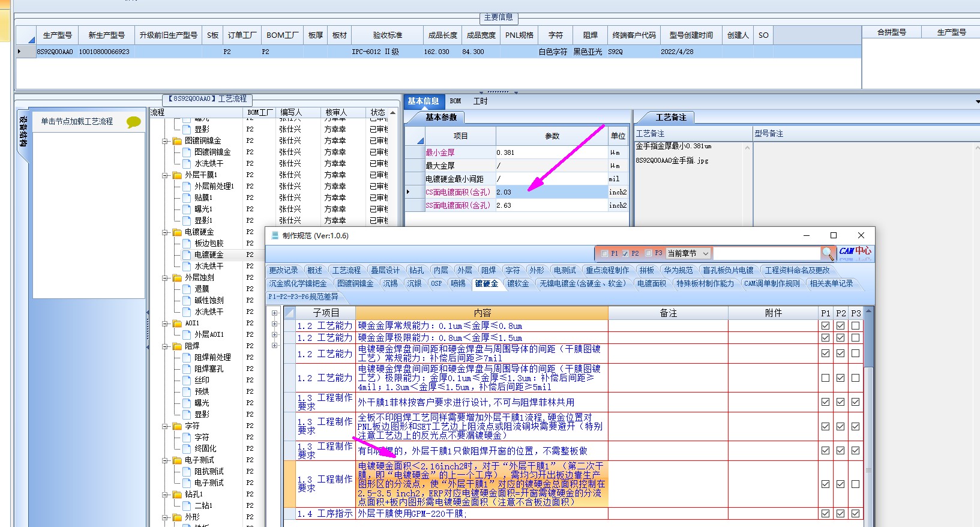Image resolution: width=980 pixels, height=527 pixels.
Task: Collapse the 电子测试 tree group
Action: point(164,460)
